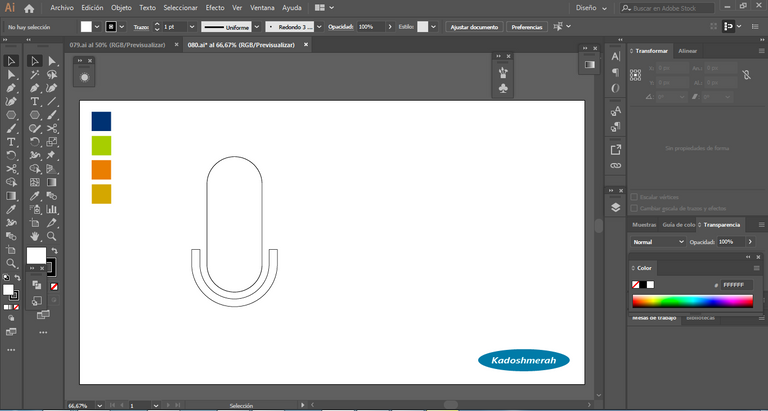768x411 pixels.
Task: Select the Puppet Warp pin tool
Action: pyautogui.click(x=51, y=155)
